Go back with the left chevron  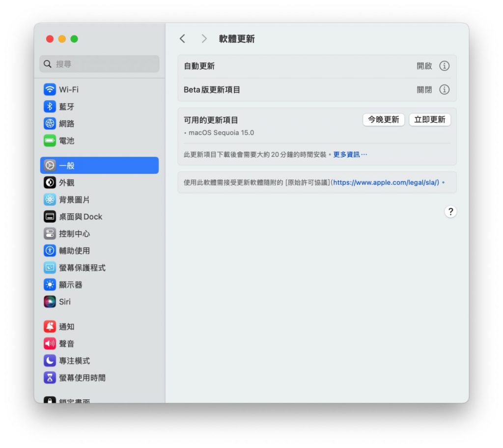coord(182,39)
